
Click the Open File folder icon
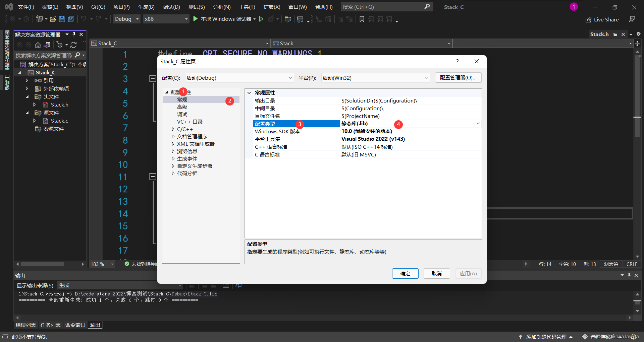(53, 19)
